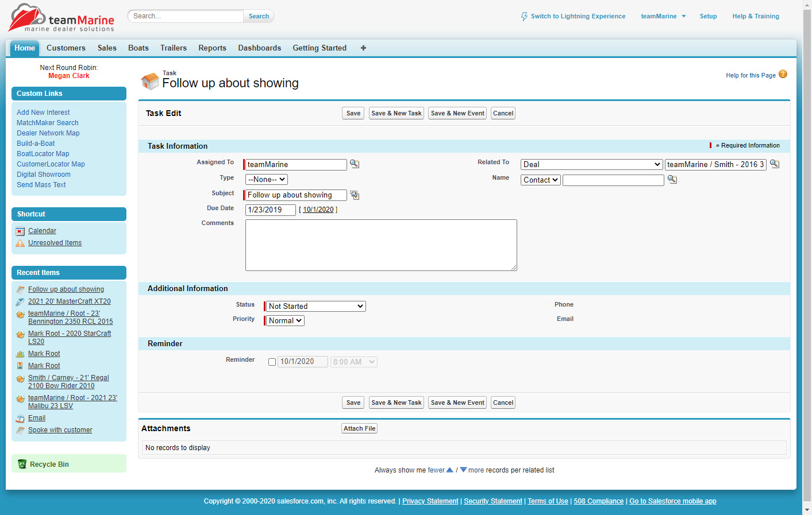The height and width of the screenshot is (515, 812).
Task: Open the Related To Deal dropdown
Action: [591, 165]
